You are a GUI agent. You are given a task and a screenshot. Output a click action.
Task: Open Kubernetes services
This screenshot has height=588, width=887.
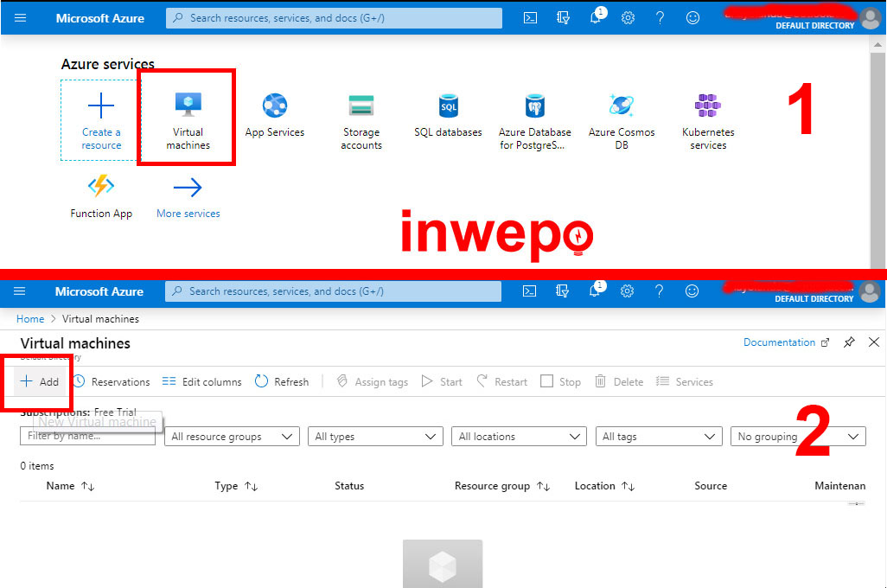pyautogui.click(x=708, y=122)
